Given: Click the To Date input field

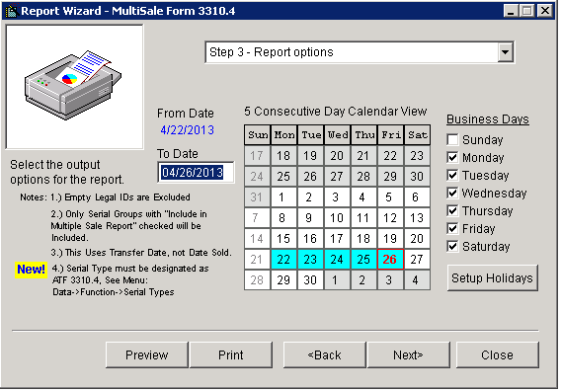Looking at the screenshot, I should click(196, 173).
